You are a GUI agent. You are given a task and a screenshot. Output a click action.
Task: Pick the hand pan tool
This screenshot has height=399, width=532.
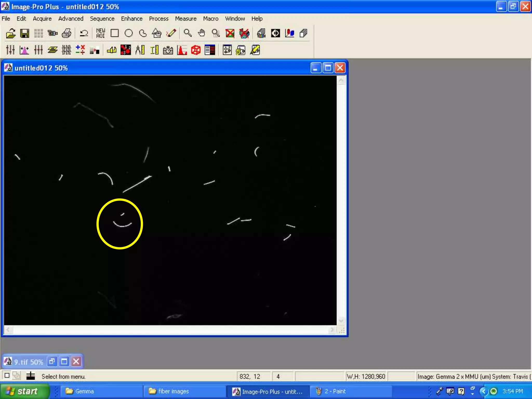tap(202, 33)
